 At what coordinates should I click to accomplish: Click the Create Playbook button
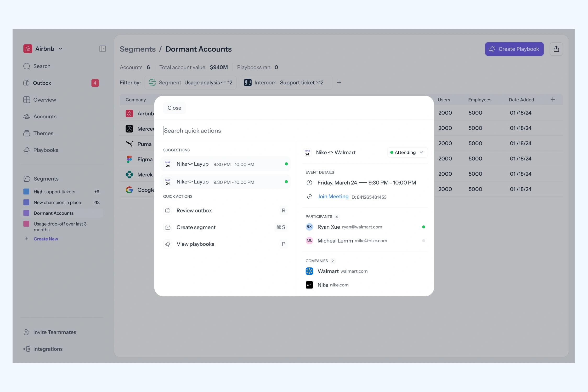pyautogui.click(x=514, y=49)
